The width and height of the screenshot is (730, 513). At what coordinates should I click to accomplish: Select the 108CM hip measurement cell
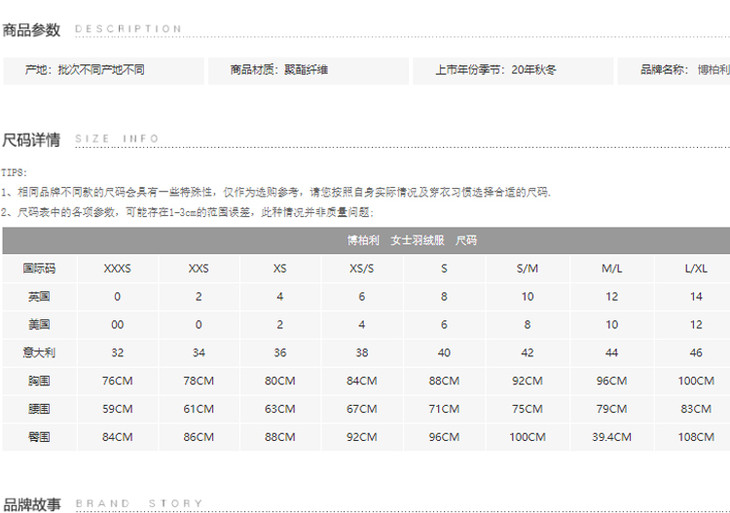(696, 437)
